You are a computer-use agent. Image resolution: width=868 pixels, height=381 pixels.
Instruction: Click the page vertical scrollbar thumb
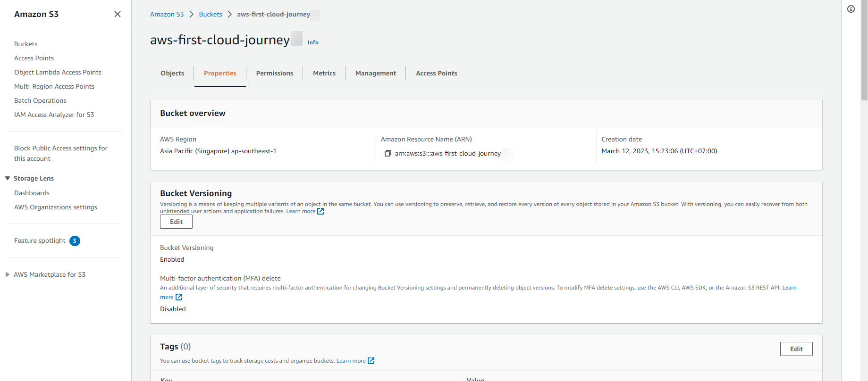pos(864,50)
